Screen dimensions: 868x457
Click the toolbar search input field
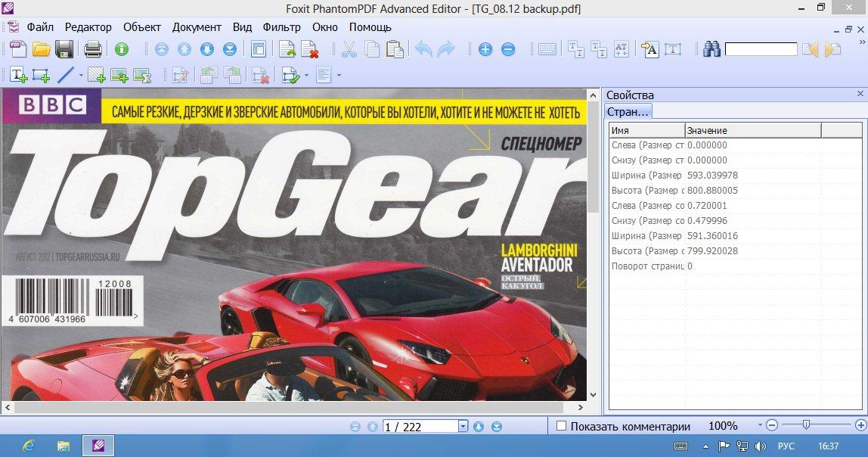coord(761,49)
